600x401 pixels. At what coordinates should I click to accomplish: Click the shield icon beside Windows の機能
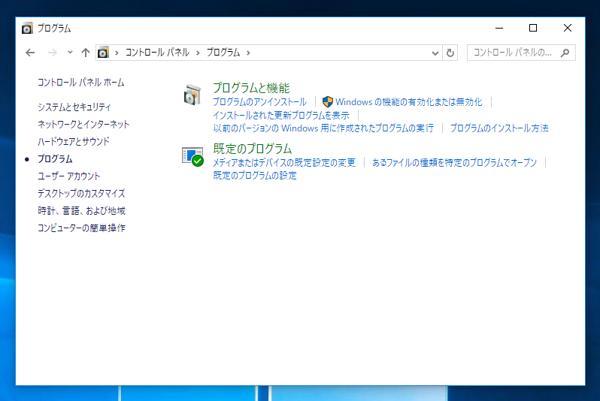(x=328, y=102)
